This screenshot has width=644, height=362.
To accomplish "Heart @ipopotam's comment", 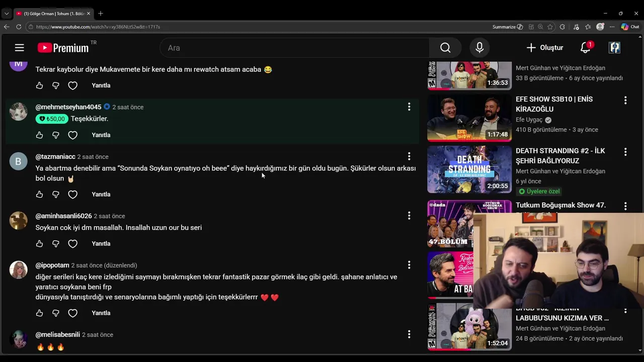I will pyautogui.click(x=73, y=313).
